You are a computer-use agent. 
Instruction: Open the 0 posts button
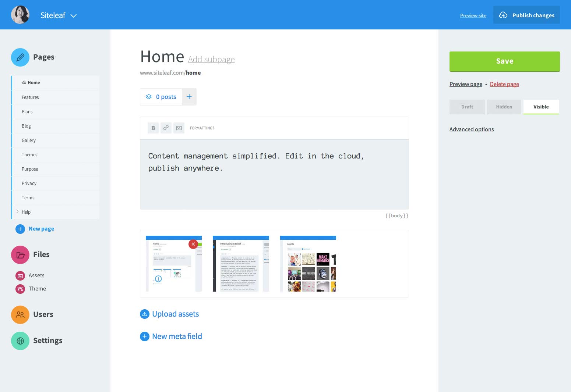(x=161, y=97)
